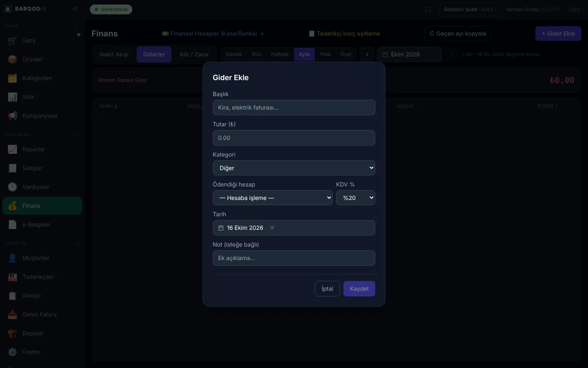Open the Ödendiği hesap dropdown
588x368 pixels.
coord(273,198)
